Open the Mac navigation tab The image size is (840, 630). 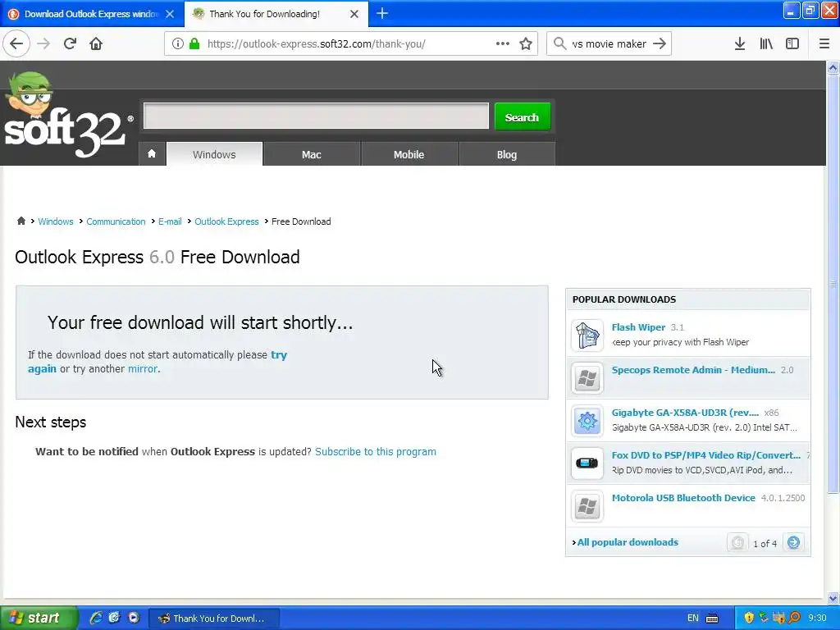coord(311,154)
